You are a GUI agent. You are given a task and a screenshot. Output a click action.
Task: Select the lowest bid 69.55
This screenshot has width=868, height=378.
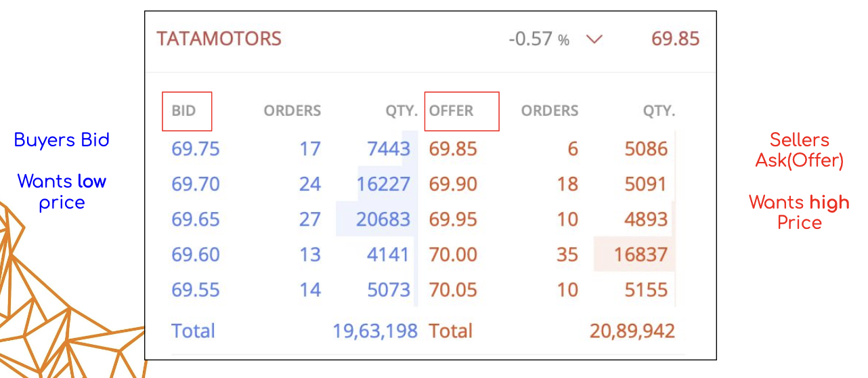[x=196, y=290]
